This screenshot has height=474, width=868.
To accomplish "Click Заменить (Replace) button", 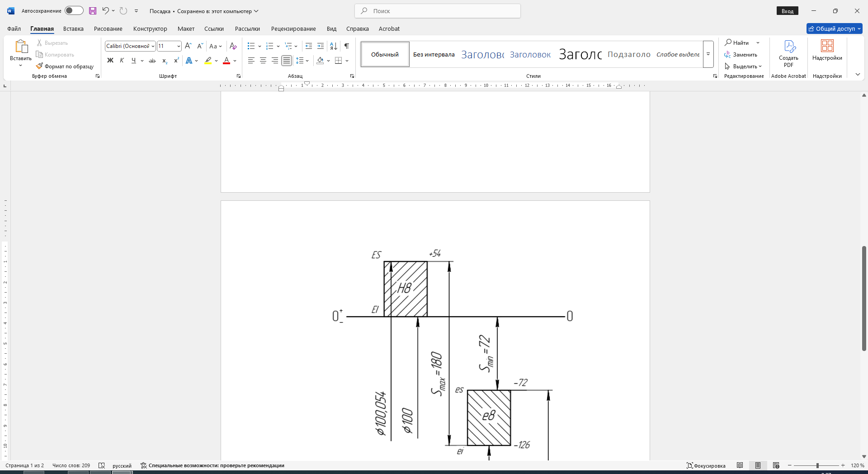I will point(741,55).
